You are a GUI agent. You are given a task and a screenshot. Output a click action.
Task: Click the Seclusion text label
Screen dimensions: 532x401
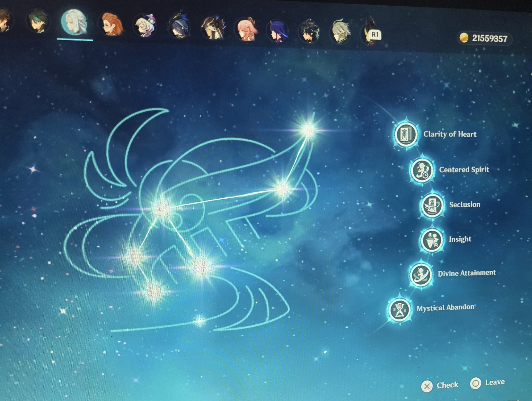(x=464, y=204)
